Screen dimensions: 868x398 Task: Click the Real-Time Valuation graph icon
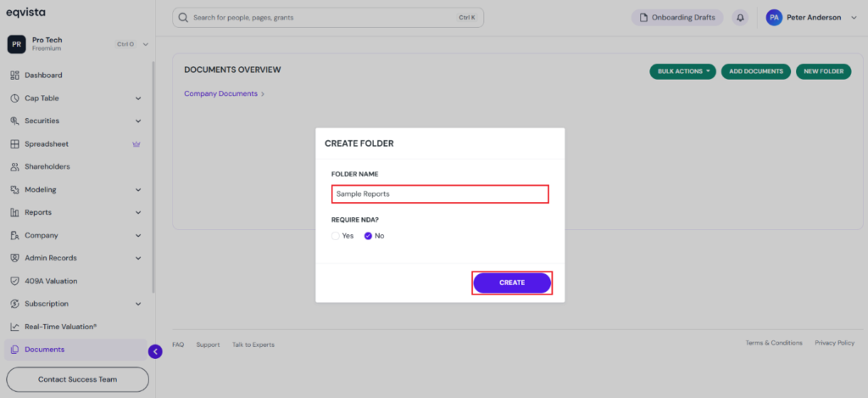[x=15, y=327]
